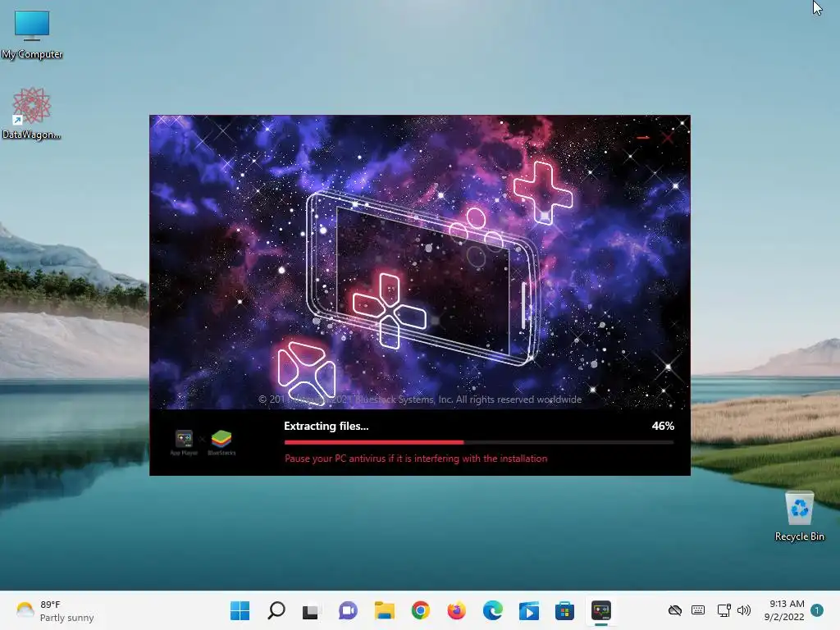This screenshot has width=840, height=630.
Task: Click the volume speaker tray icon
Action: point(743,610)
